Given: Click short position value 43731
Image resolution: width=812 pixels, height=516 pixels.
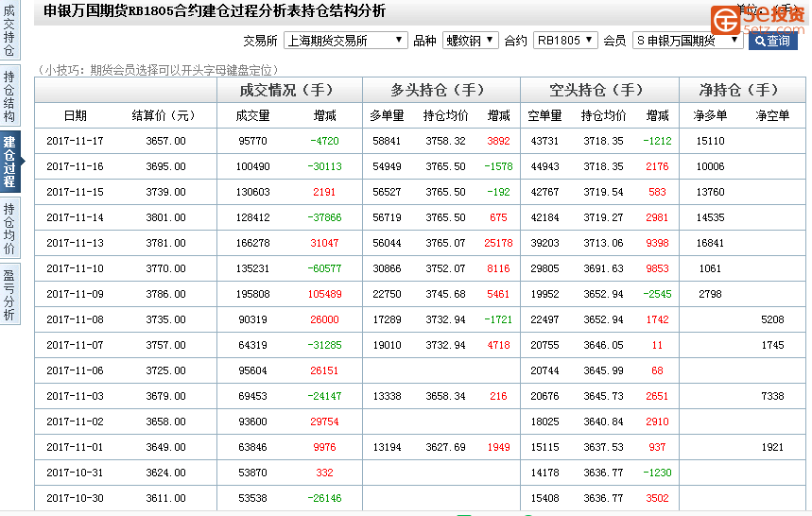Looking at the screenshot, I should coord(544,141).
